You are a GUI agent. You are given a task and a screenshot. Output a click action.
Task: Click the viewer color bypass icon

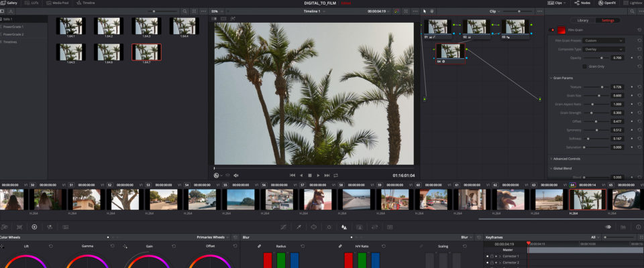tap(396, 11)
